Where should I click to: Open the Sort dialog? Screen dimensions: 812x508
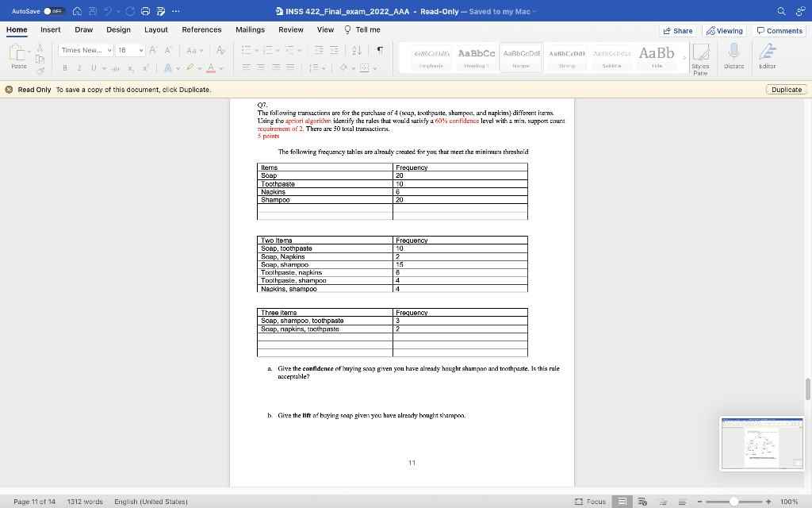356,50
